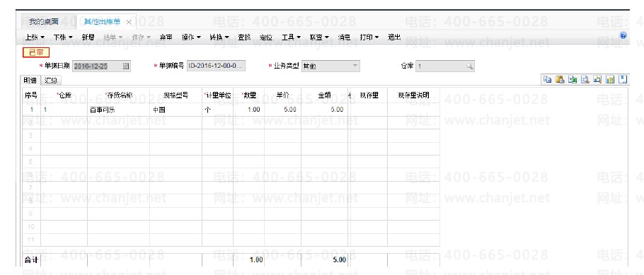Click the 新增 toolbar button

[x=88, y=37]
